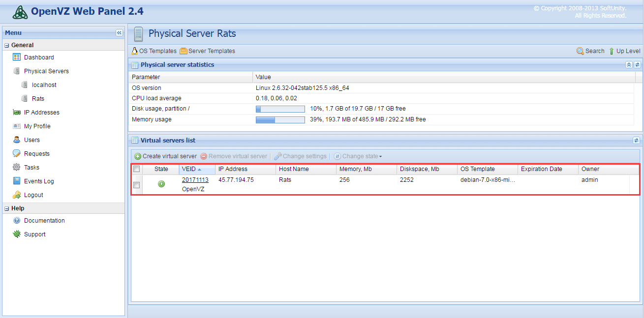
Task: Click the Memory usage progress bar
Action: [280, 119]
